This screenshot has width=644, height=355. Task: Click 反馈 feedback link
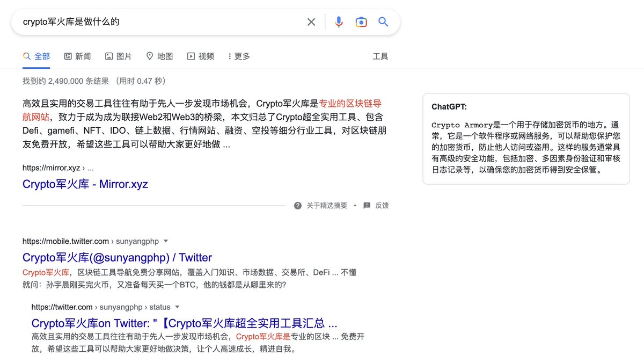[382, 206]
